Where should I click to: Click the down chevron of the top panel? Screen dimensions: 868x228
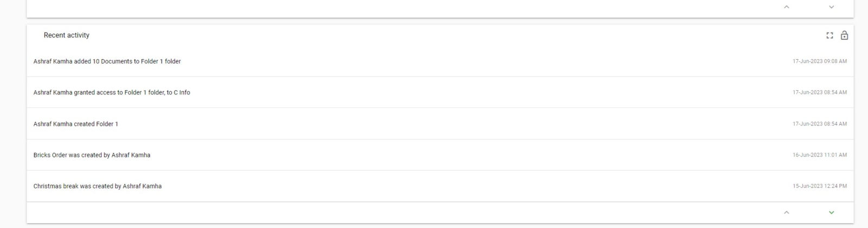pos(831,7)
